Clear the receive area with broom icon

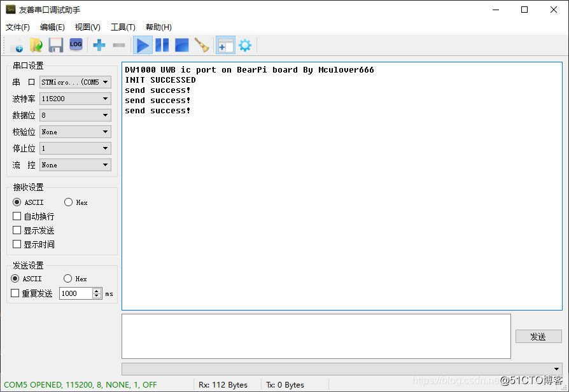click(202, 45)
